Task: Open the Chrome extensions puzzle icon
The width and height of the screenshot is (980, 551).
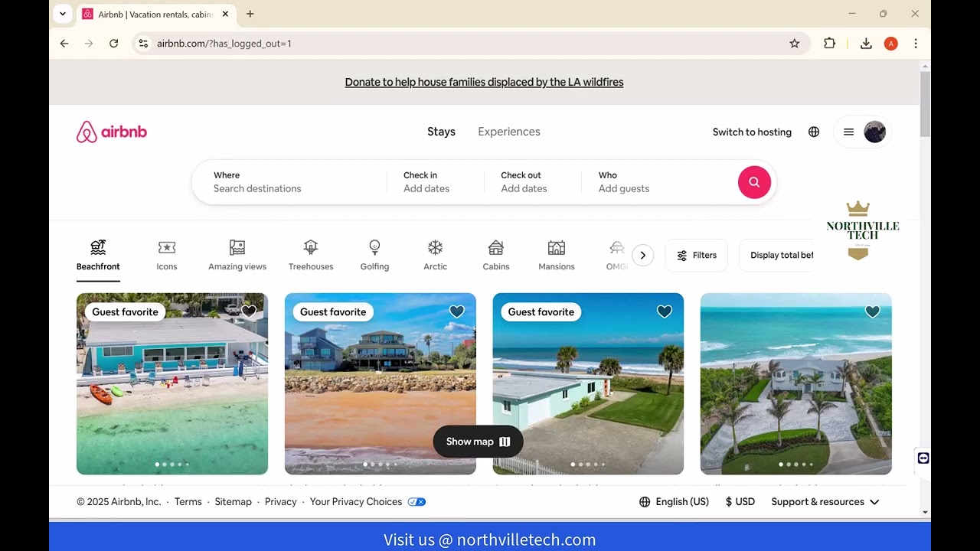Action: click(829, 44)
